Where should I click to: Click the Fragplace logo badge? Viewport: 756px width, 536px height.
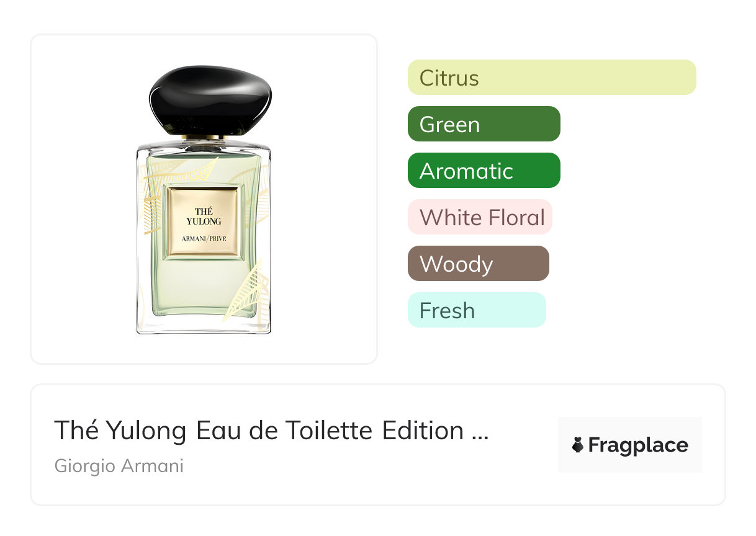[630, 445]
